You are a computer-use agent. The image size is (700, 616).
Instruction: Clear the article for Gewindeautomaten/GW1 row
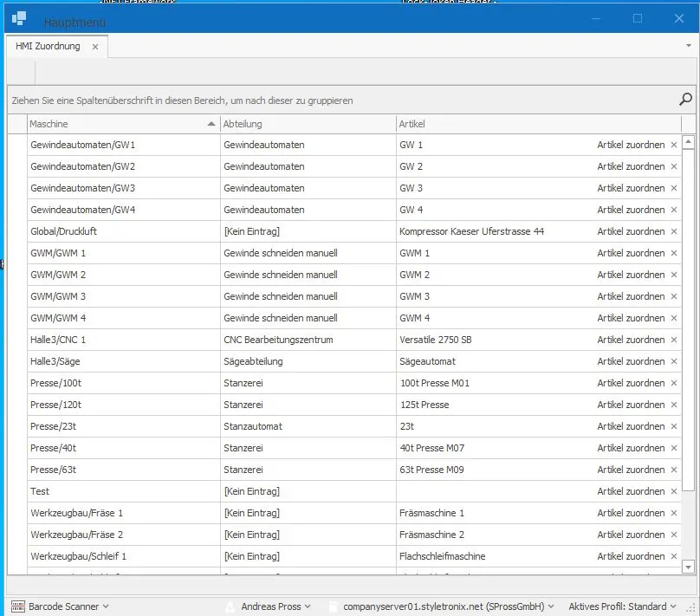coord(674,145)
